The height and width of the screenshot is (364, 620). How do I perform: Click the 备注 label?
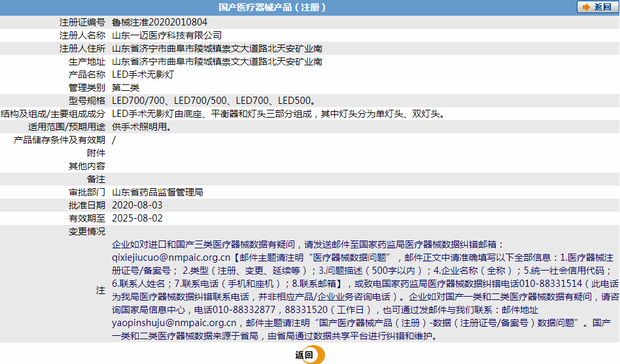(x=96, y=179)
